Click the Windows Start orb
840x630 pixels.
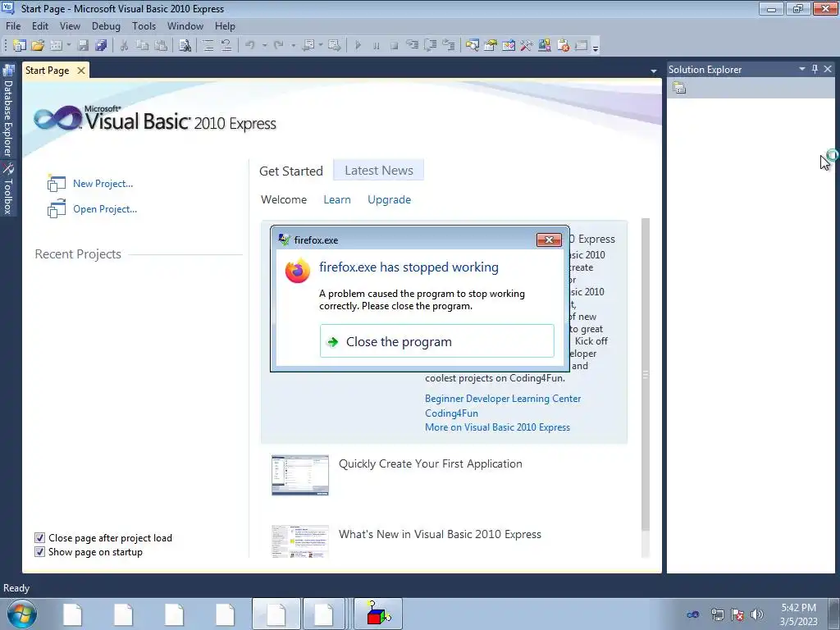(22, 614)
